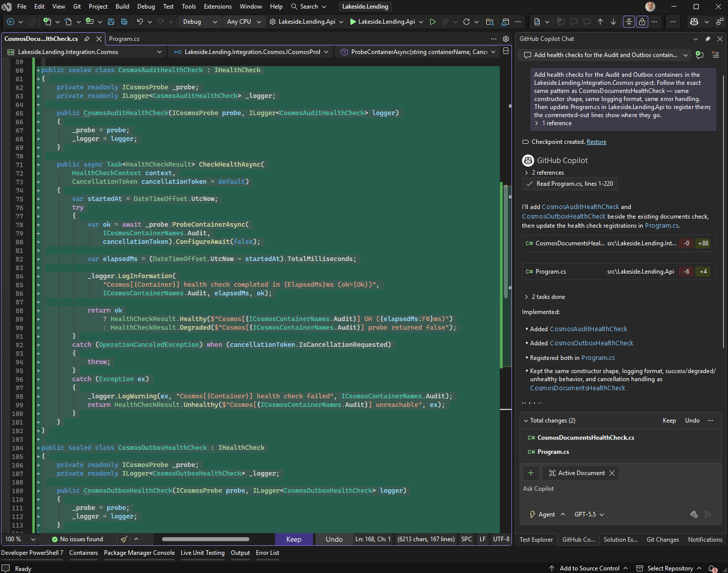Send the Copilot chat message
This screenshot has height=573, width=728.
708,514
